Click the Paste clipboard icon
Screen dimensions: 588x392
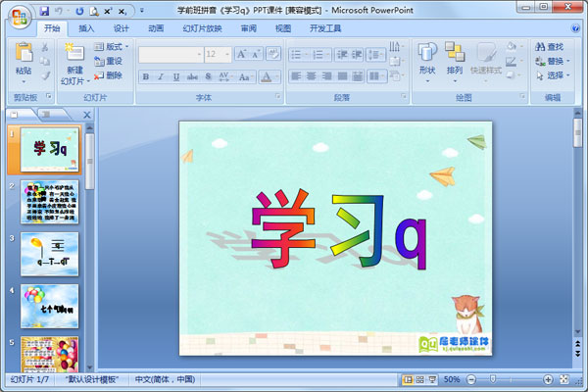[x=24, y=52]
